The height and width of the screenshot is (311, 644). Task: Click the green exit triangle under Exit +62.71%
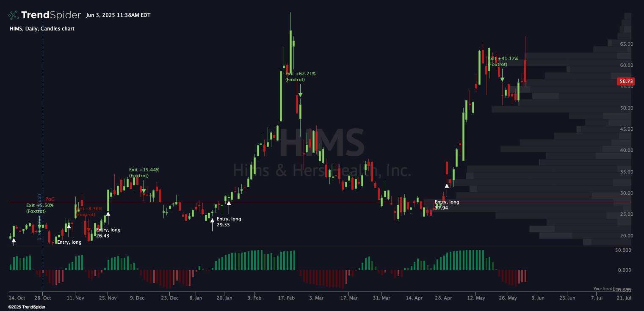pos(300,95)
